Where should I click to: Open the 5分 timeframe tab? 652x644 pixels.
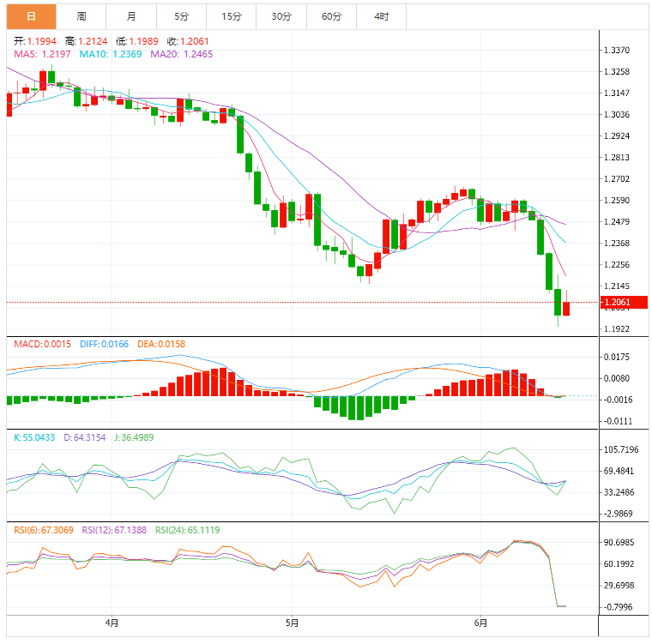tap(182, 16)
